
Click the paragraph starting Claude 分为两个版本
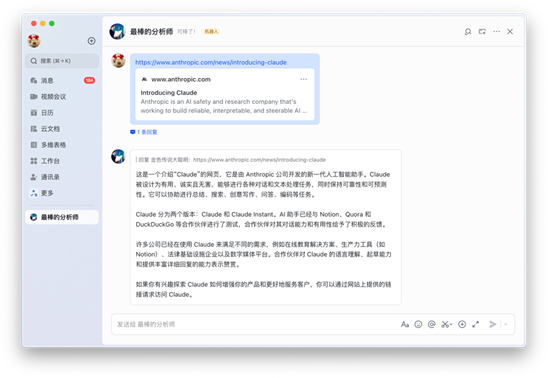point(262,219)
